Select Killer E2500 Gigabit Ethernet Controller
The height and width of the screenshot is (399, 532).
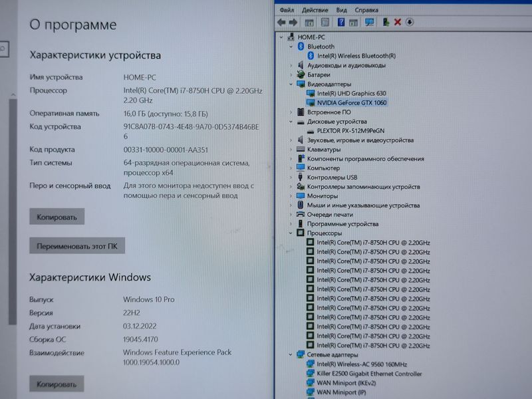pyautogui.click(x=369, y=374)
